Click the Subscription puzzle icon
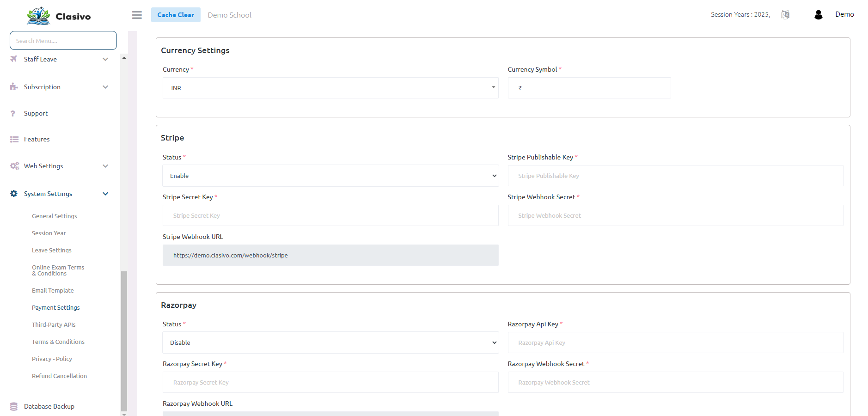This screenshot has height=416, width=868. coord(14,86)
